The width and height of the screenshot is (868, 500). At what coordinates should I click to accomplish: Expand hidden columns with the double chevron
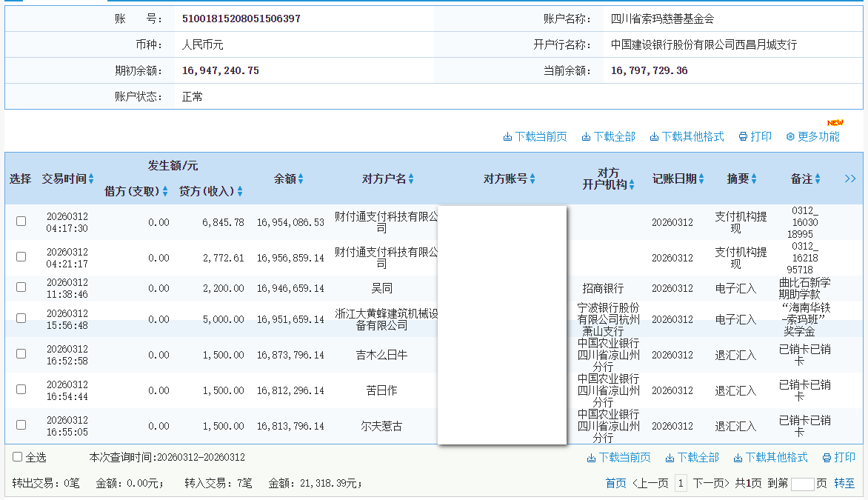[850, 179]
